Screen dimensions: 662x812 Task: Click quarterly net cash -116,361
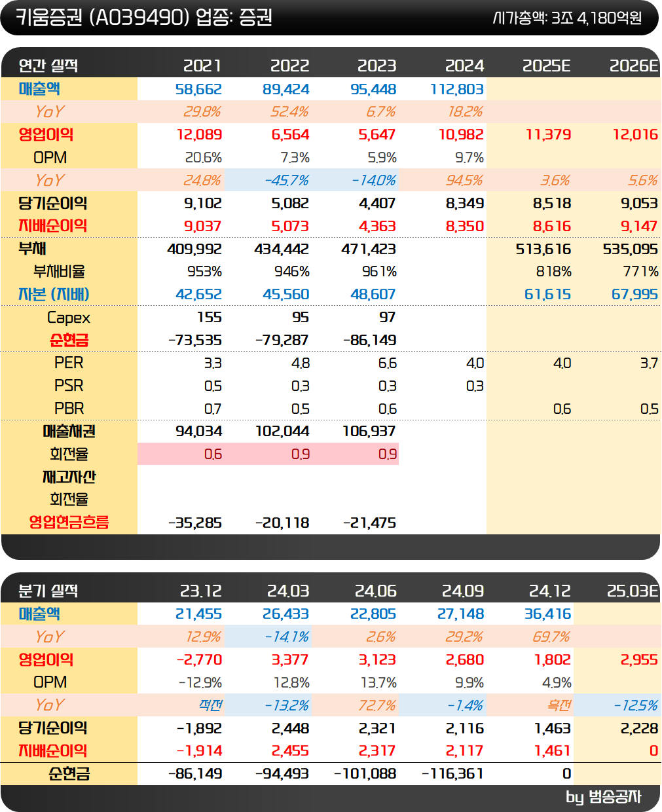pos(452,773)
